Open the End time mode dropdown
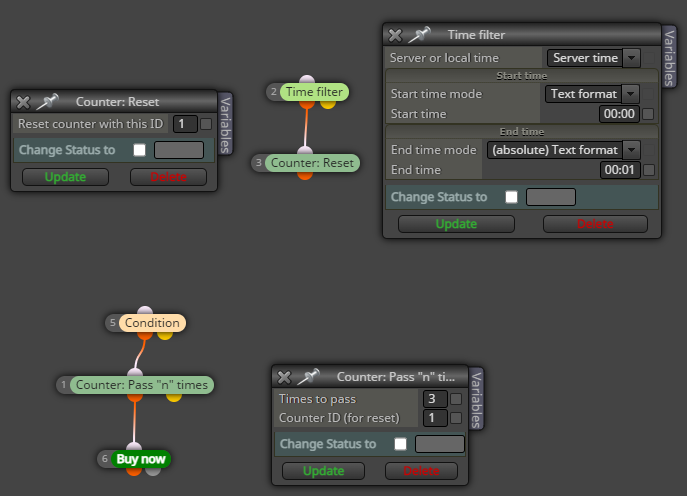 (564, 150)
